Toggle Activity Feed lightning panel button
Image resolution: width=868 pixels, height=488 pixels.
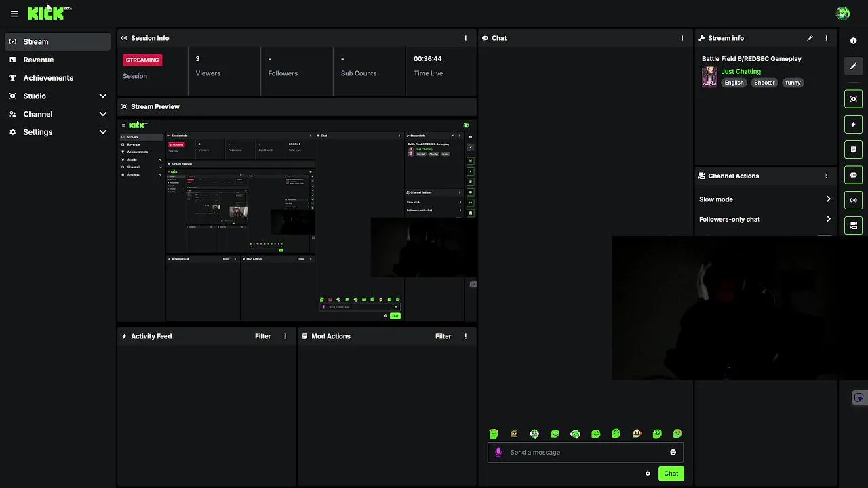(x=854, y=125)
